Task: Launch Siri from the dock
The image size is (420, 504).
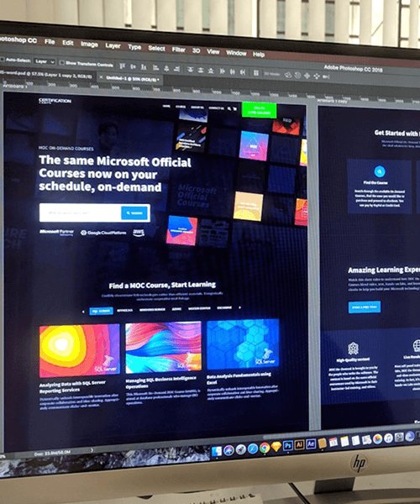Action: pyautogui.click(x=228, y=450)
